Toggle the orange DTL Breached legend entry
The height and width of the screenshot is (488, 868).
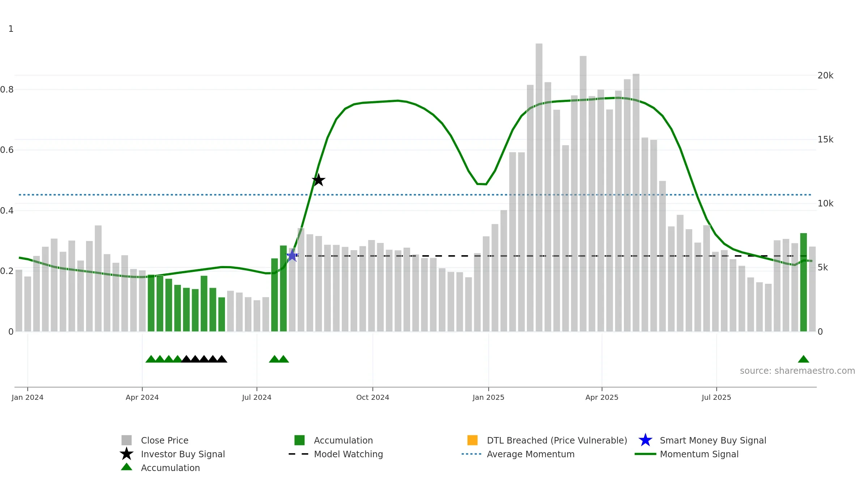[x=472, y=440]
